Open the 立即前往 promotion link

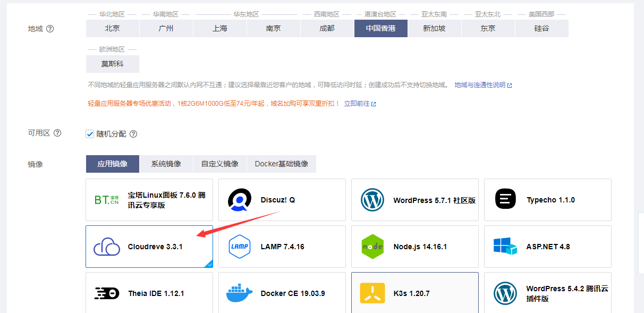(x=357, y=104)
